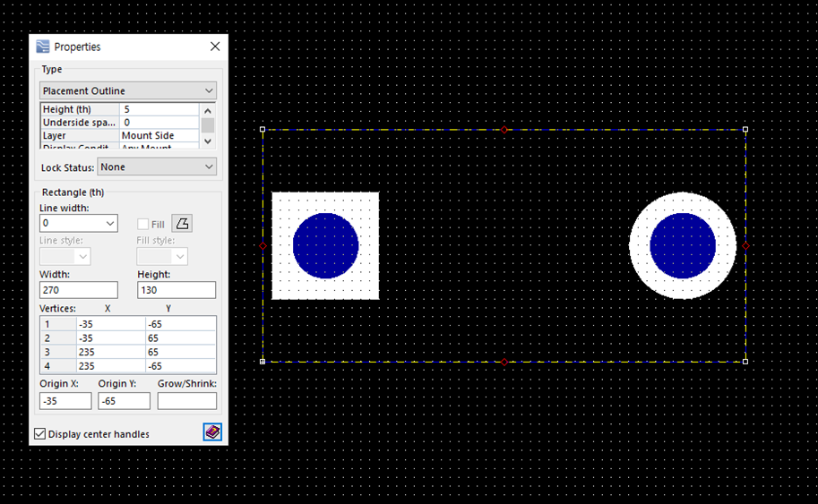Open the Lock Status dropdown

(157, 167)
